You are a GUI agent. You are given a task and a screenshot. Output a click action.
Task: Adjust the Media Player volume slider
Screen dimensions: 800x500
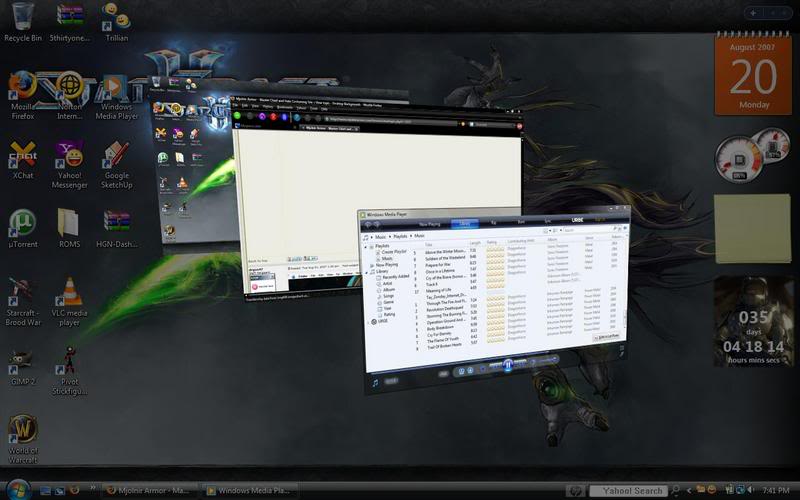547,360
